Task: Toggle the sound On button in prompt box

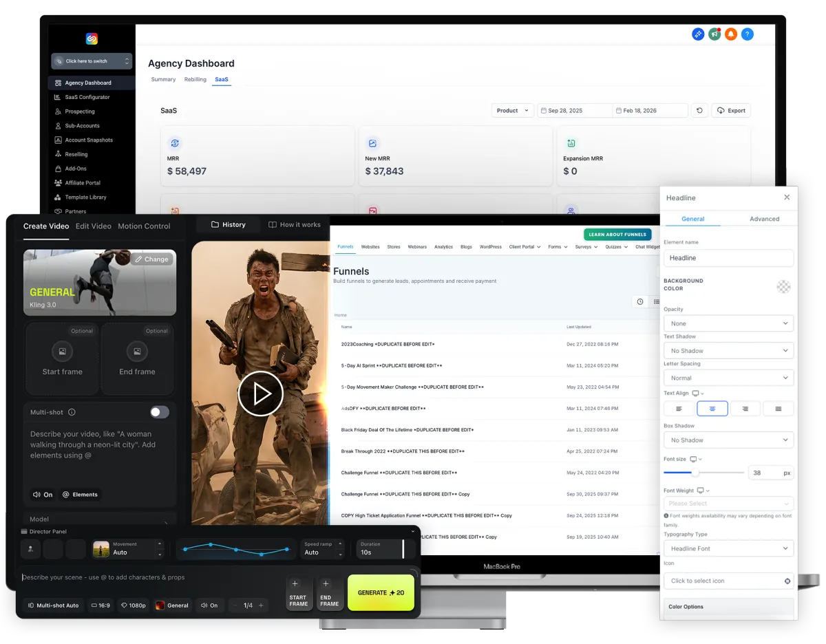Action: [x=43, y=495]
